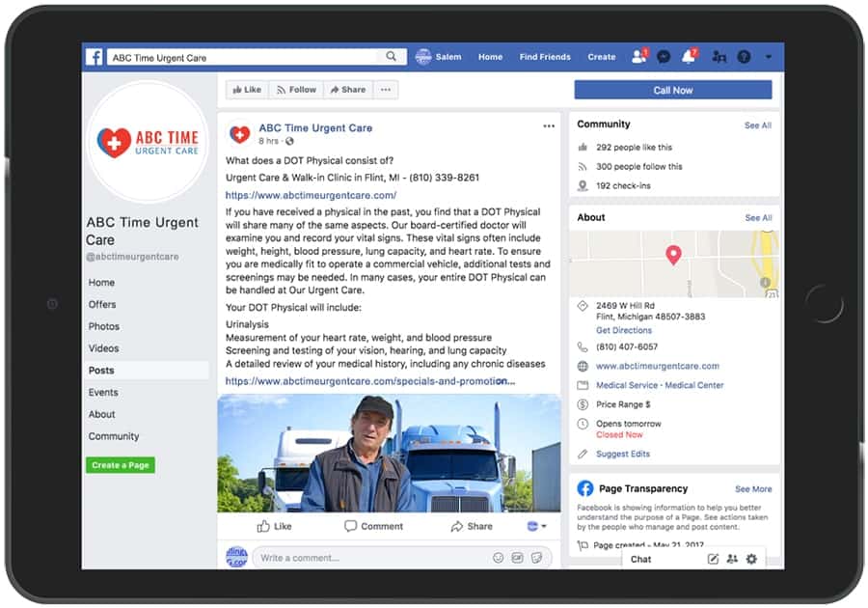This screenshot has height=608, width=868.
Task: Click the map location pin
Action: [673, 255]
